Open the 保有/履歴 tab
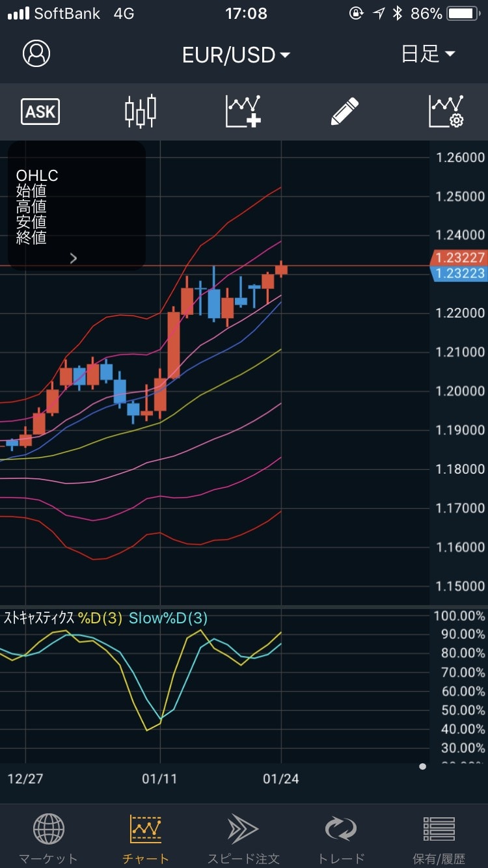This screenshot has width=488, height=868. 439,839
